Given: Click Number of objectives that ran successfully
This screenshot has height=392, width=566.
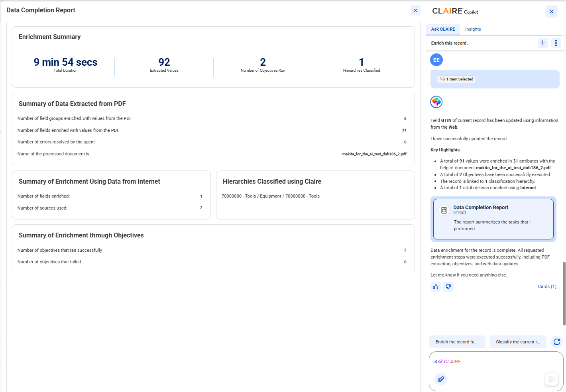Looking at the screenshot, I should tap(212, 250).
